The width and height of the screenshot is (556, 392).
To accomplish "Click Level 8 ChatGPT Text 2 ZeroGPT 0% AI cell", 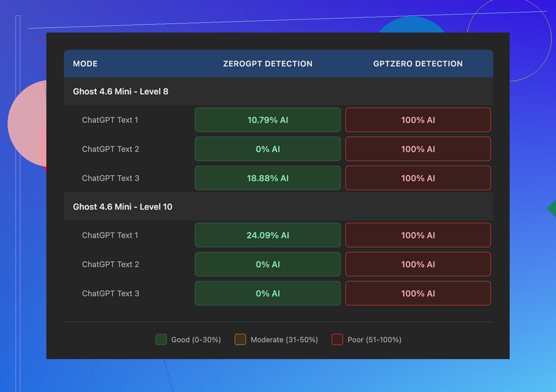I will click(268, 149).
